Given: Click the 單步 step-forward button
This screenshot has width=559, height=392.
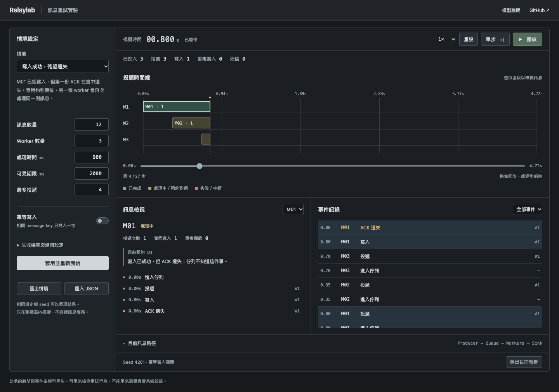Looking at the screenshot, I should tap(495, 39).
